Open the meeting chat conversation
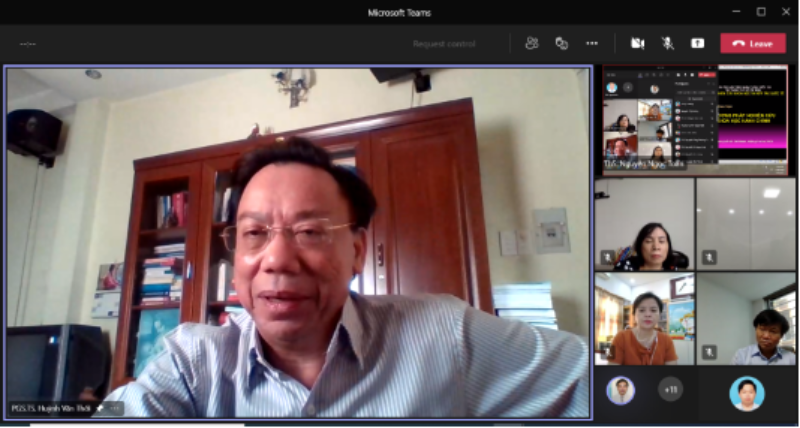800x428 pixels. tap(562, 43)
